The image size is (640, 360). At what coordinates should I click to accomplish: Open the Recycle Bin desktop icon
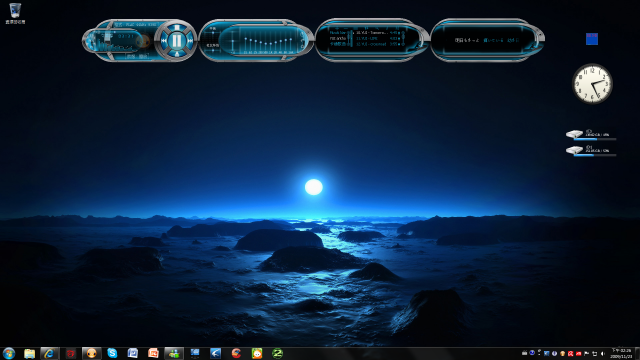[15, 13]
